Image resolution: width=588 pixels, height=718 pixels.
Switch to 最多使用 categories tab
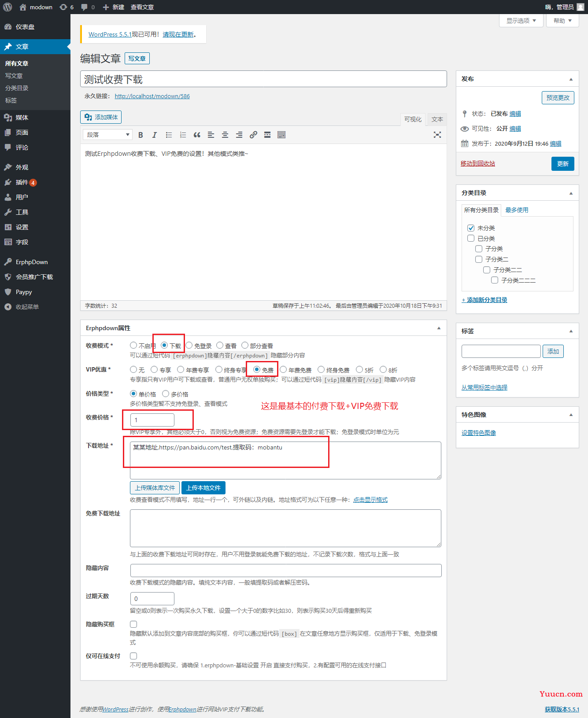coord(517,210)
